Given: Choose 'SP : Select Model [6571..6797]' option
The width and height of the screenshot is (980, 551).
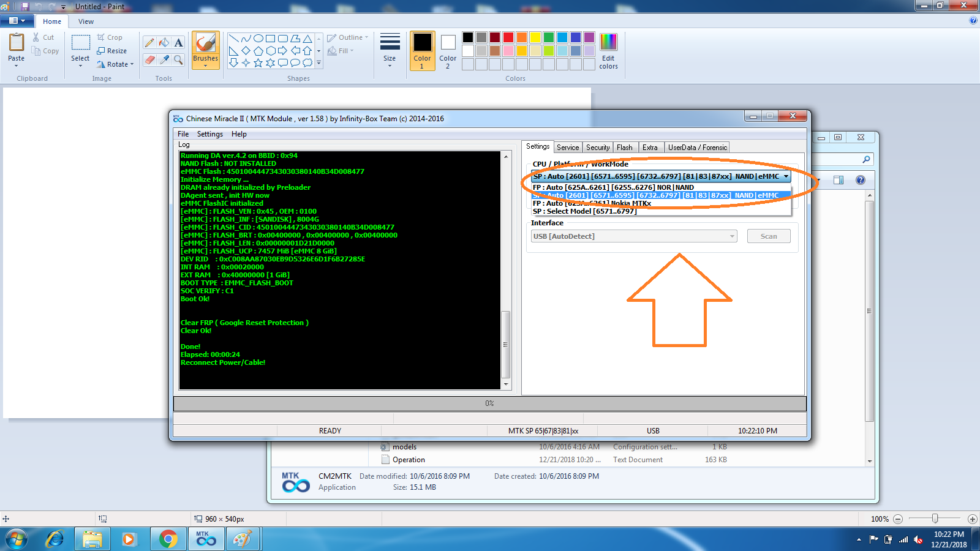Looking at the screenshot, I should (661, 211).
